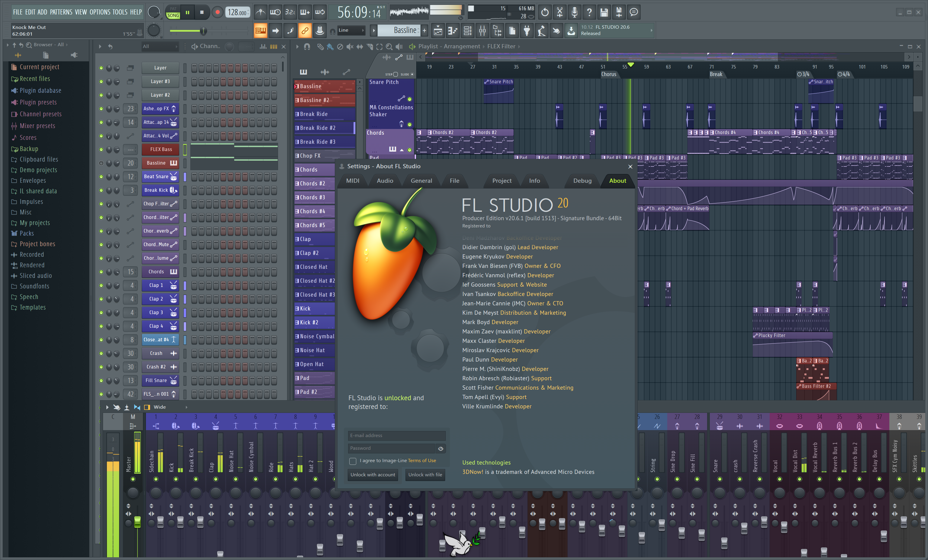Open the TOOLS menu
The height and width of the screenshot is (560, 928).
120,12
